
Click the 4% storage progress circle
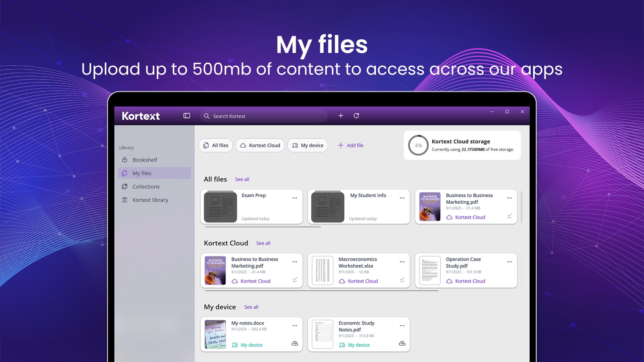coord(418,145)
